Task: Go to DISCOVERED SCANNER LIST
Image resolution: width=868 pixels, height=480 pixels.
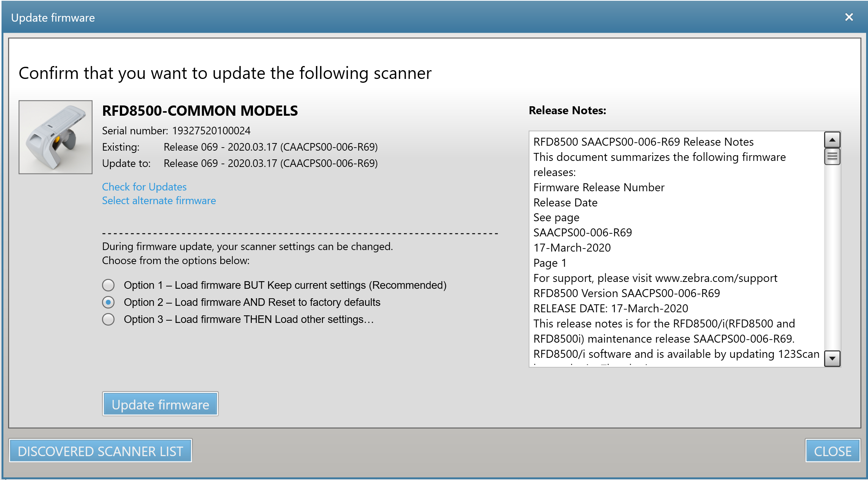Action: tap(100, 451)
